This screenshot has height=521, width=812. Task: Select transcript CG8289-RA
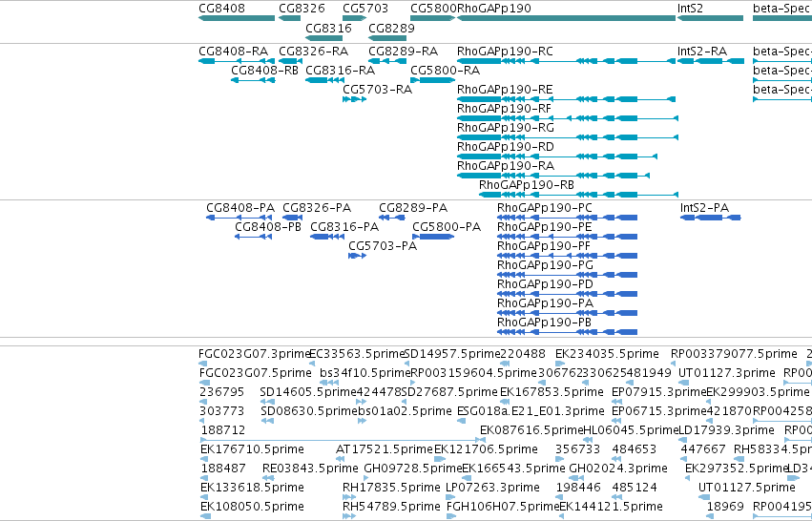[387, 61]
